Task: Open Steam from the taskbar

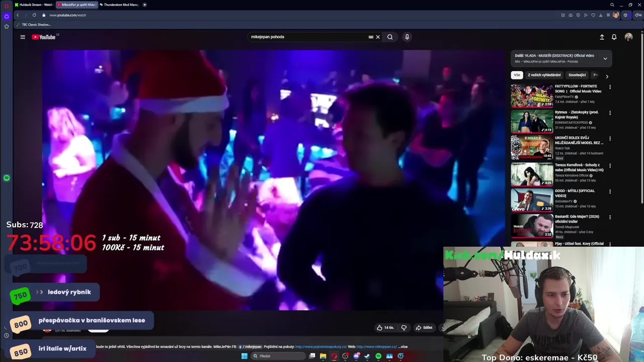Action: (x=367, y=356)
